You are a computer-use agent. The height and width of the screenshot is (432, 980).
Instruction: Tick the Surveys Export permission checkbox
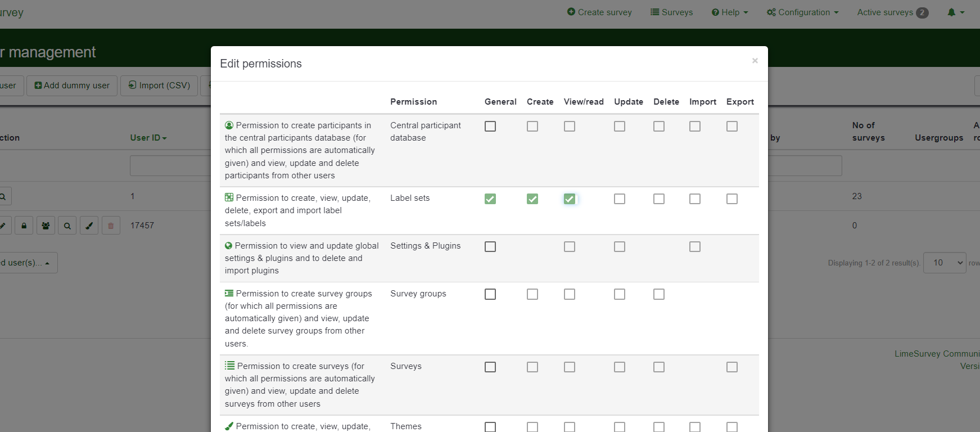pyautogui.click(x=731, y=367)
